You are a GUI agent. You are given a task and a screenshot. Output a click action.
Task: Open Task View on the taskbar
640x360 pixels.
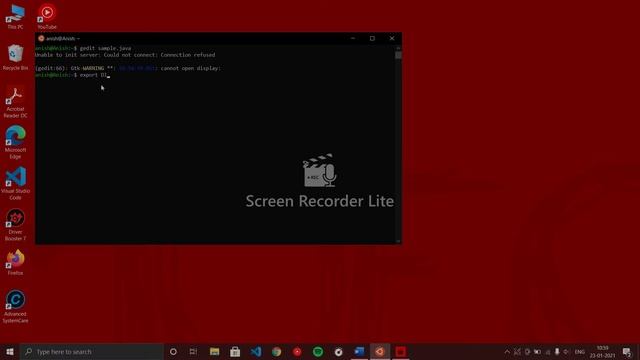click(193, 351)
